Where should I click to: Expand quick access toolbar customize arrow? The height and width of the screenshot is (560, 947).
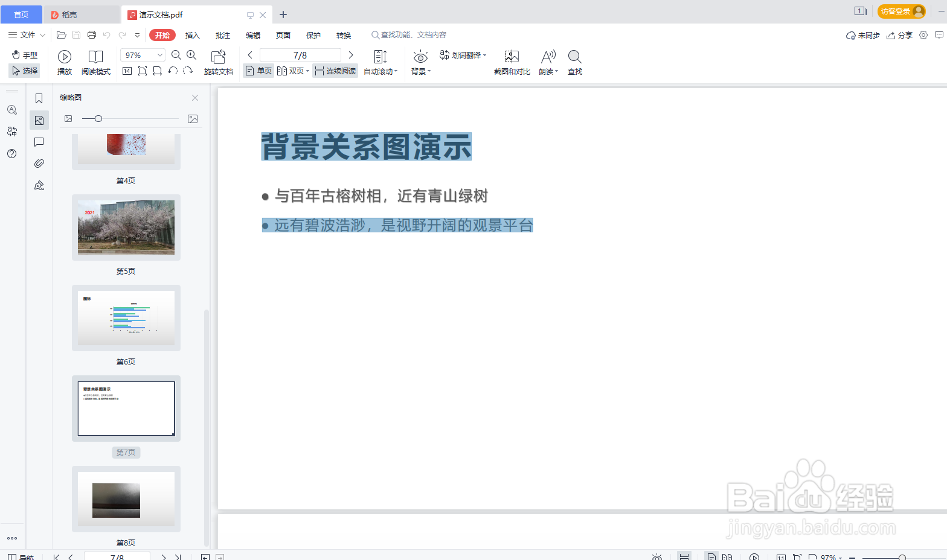tap(138, 35)
